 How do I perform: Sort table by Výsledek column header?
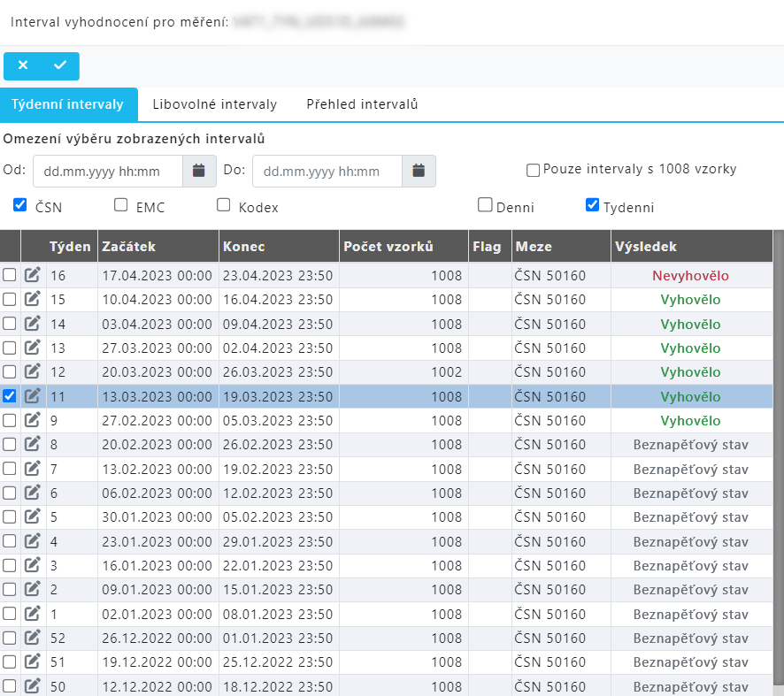point(645,247)
